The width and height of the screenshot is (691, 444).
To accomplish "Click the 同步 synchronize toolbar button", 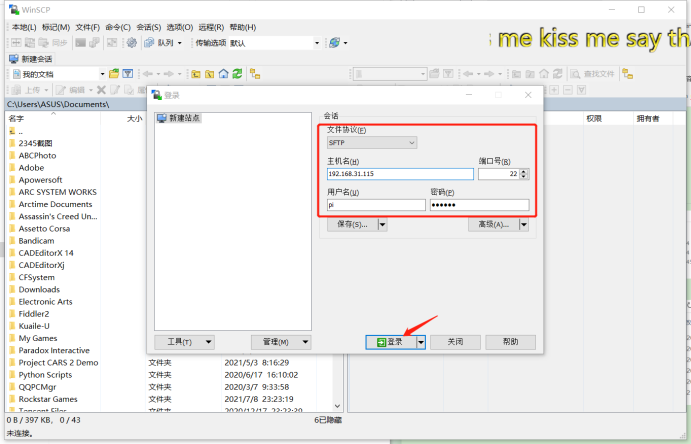I will [x=53, y=43].
